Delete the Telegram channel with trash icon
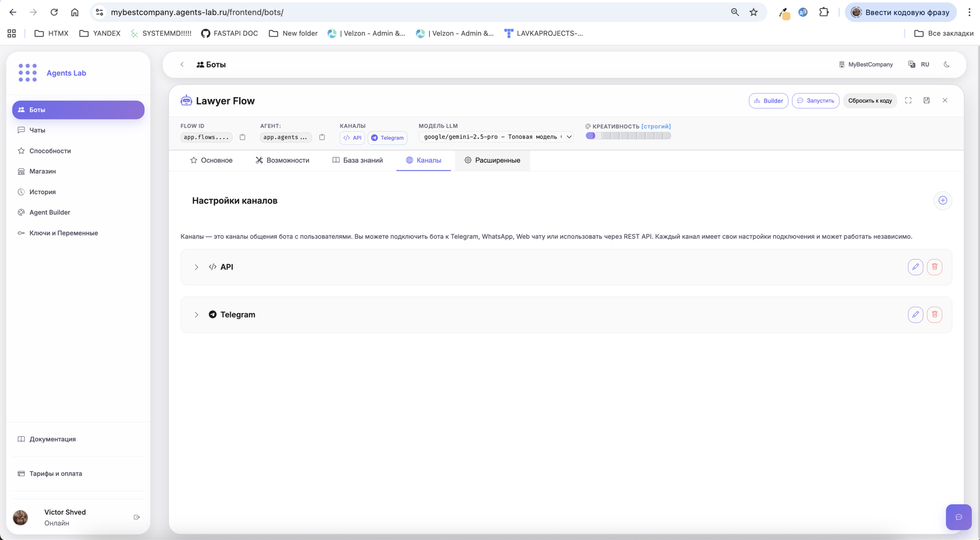980x540 pixels. (934, 315)
